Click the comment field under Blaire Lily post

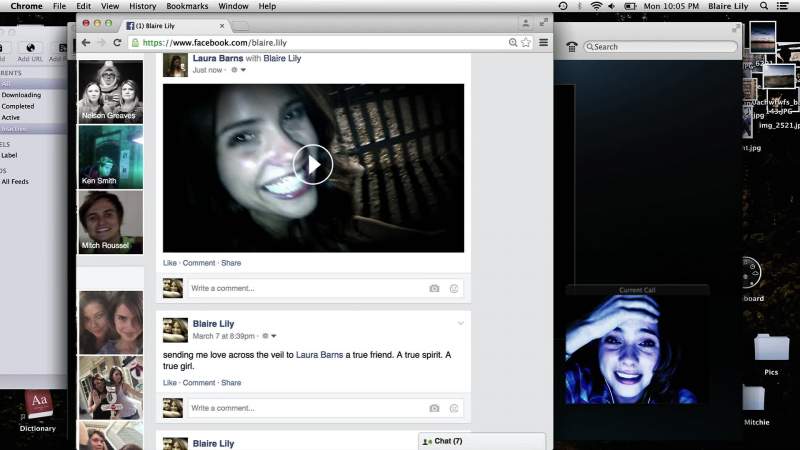326,408
